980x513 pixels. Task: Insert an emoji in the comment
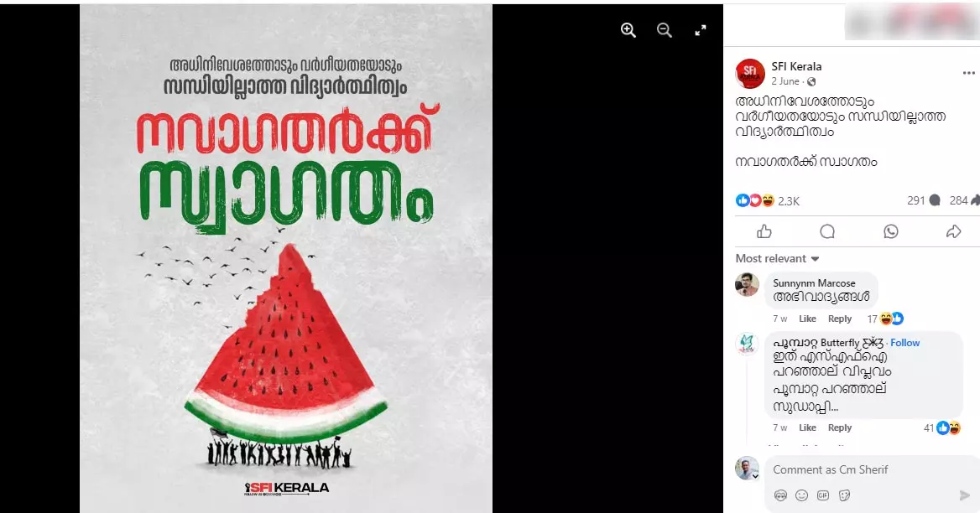(802, 495)
